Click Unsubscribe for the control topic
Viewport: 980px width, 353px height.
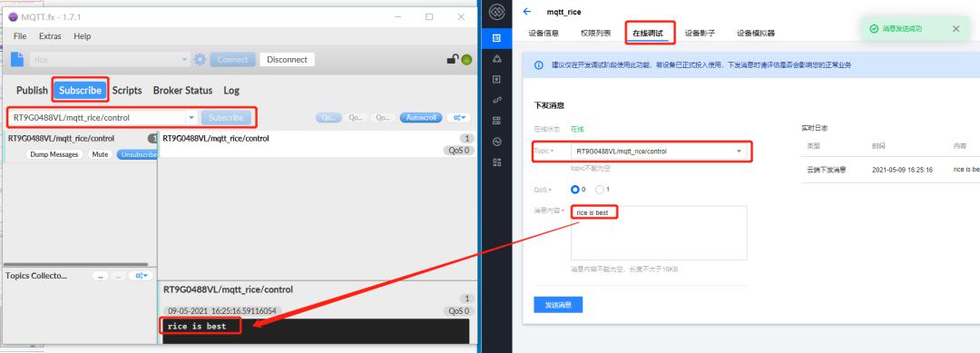[x=136, y=154]
